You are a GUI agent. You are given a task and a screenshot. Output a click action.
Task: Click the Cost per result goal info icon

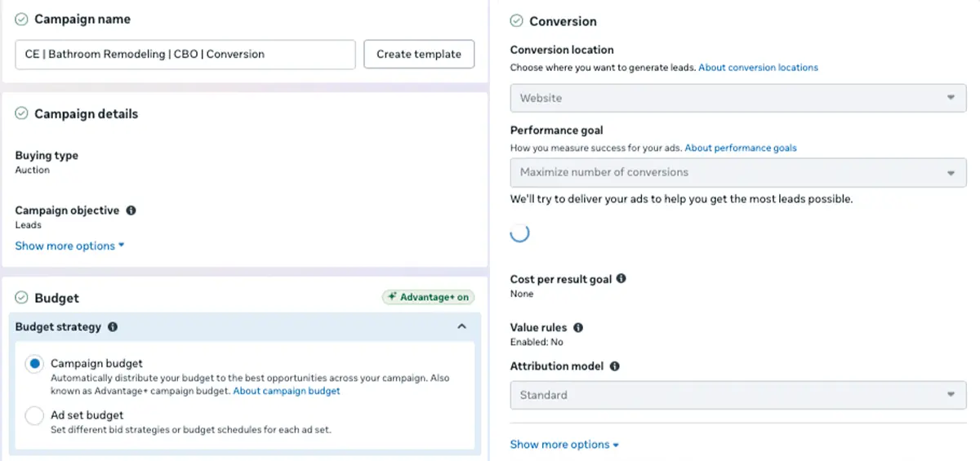tap(621, 279)
